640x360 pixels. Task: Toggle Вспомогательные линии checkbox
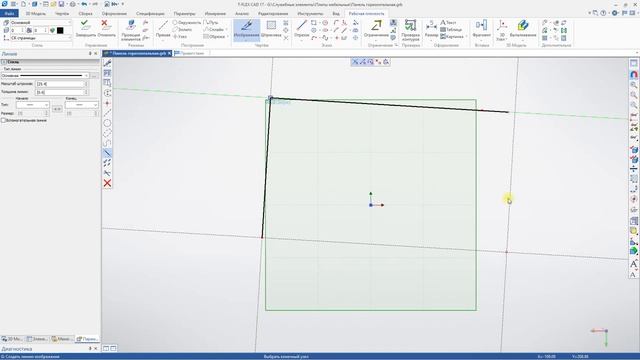pyautogui.click(x=3, y=120)
